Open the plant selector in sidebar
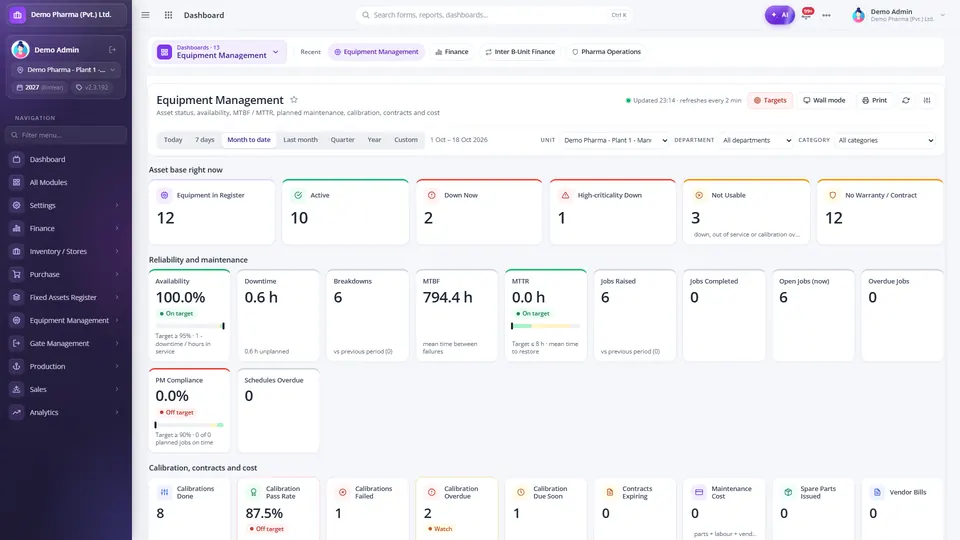 (x=66, y=70)
